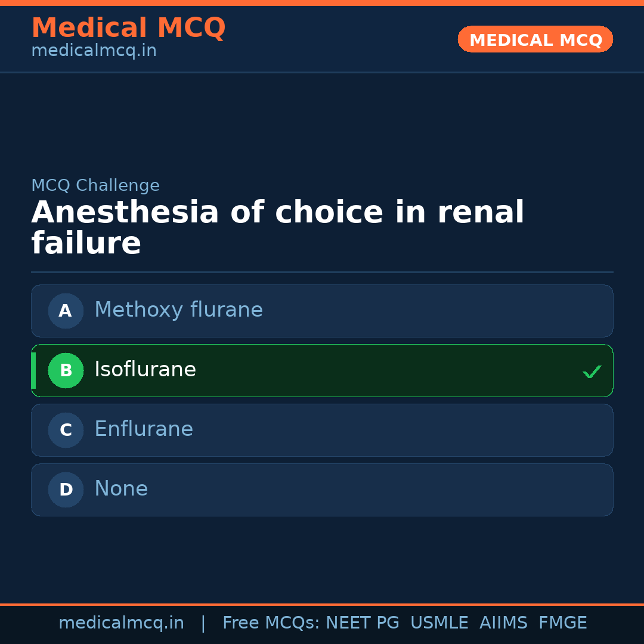This screenshot has width=644, height=644.
Task: Click the orange MEDICAL MCQ badge
Action: click(x=535, y=39)
